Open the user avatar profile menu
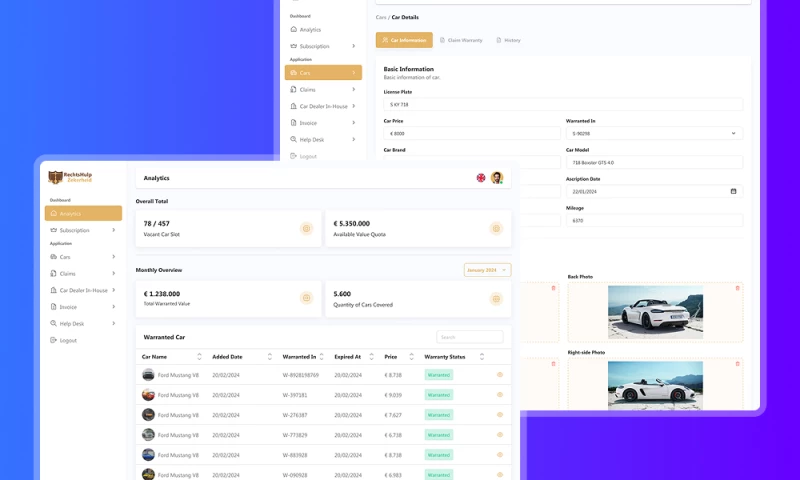 [x=496, y=178]
